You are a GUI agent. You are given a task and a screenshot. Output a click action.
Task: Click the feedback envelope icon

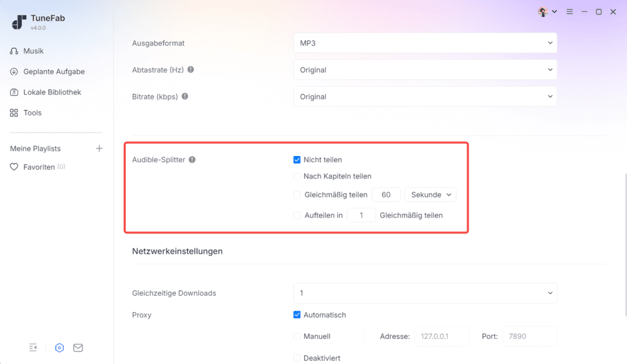tap(78, 348)
